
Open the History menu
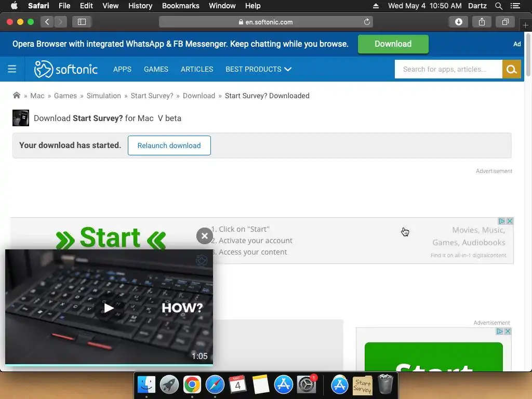point(140,6)
